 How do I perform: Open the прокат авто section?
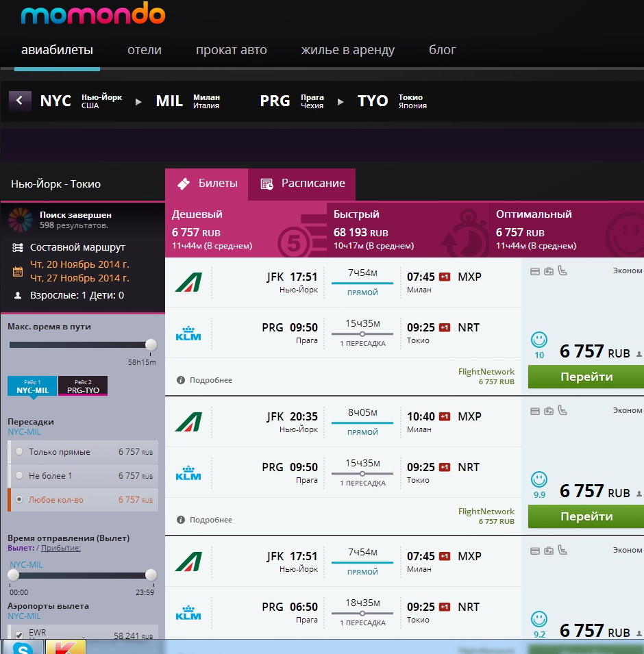pos(231,49)
